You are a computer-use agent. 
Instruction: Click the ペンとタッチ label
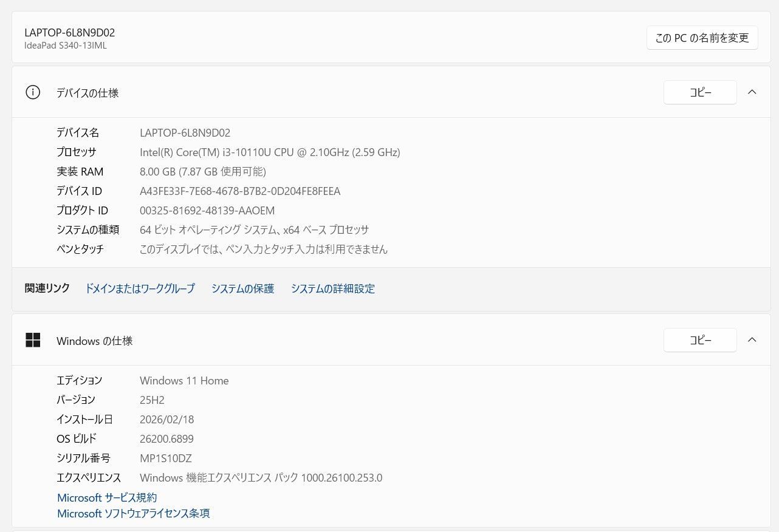point(80,249)
